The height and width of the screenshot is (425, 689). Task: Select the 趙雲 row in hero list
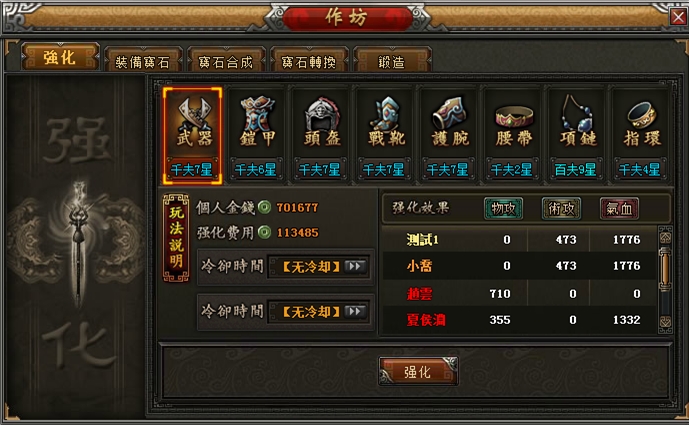(519, 293)
